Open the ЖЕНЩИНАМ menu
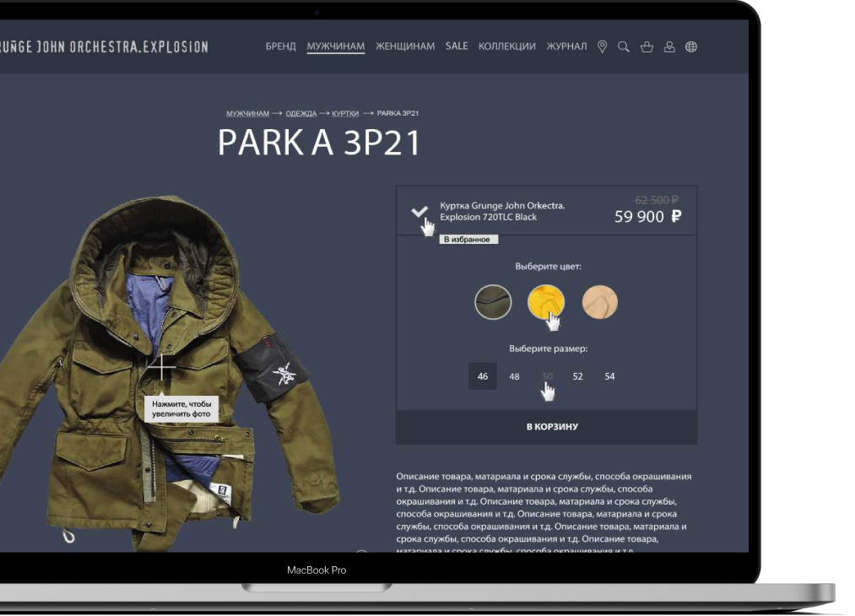 pyautogui.click(x=405, y=46)
